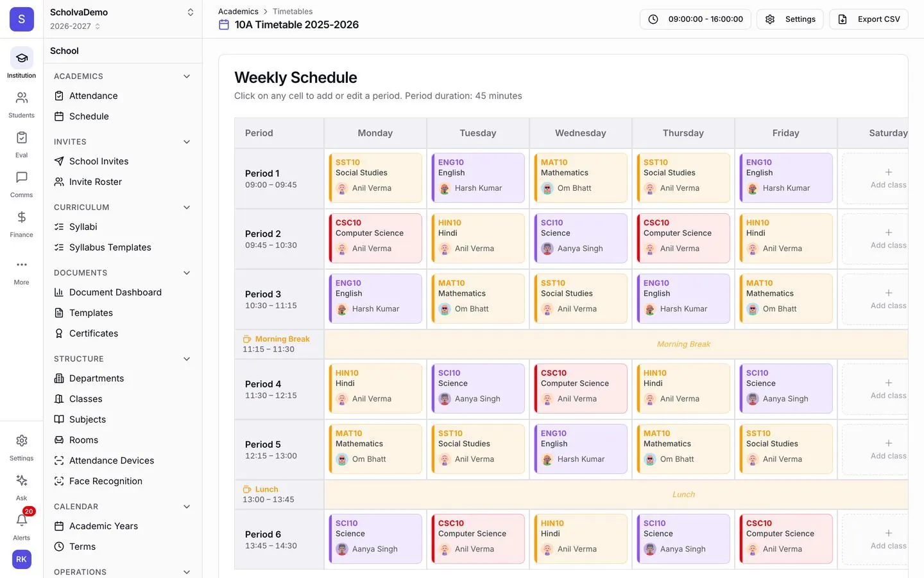Screen dimensions: 924x578
Task: Click the Export CSV button
Action: (869, 19)
